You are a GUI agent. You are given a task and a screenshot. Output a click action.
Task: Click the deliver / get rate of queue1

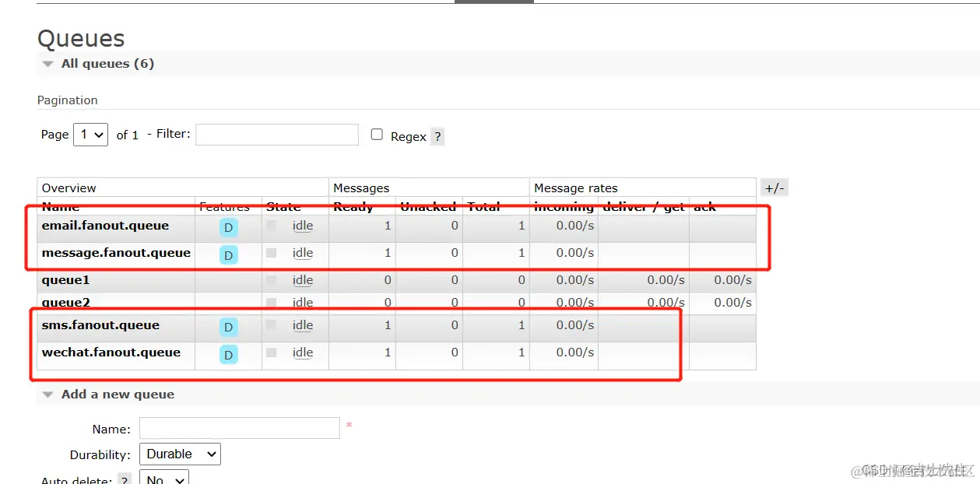(666, 280)
